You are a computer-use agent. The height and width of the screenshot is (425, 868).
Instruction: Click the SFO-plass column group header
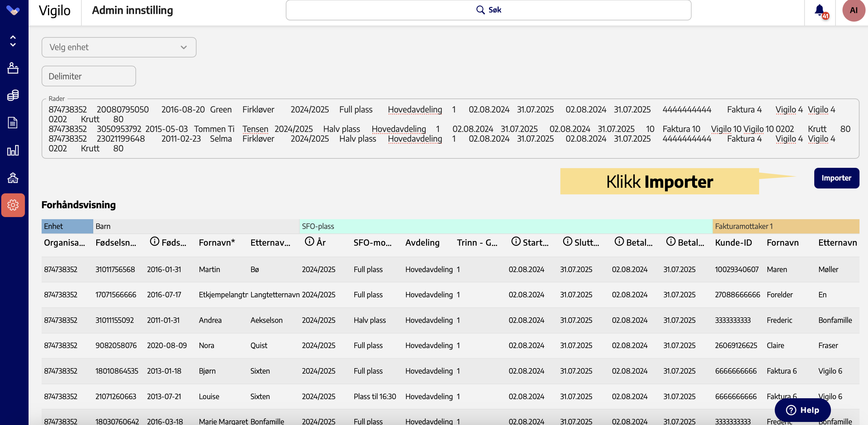[x=505, y=226]
